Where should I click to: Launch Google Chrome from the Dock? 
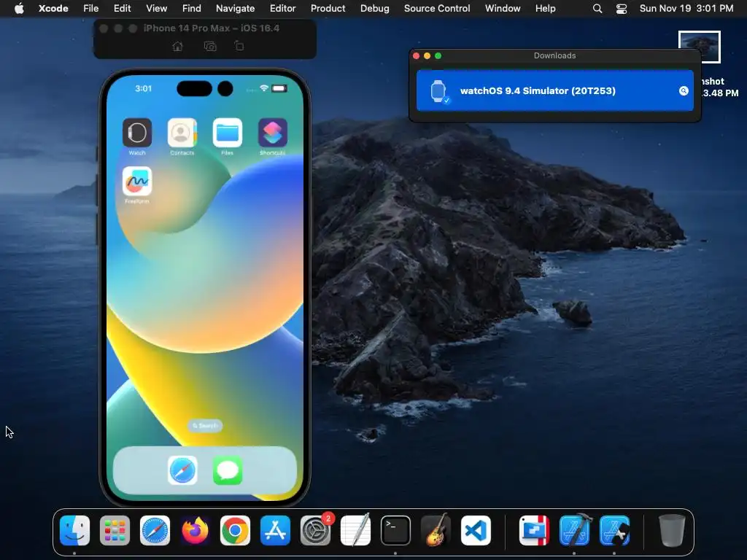click(x=235, y=530)
